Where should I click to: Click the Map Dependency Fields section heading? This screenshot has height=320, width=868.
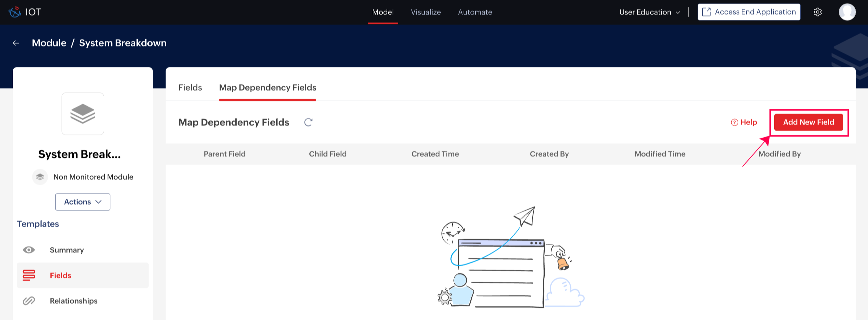234,122
